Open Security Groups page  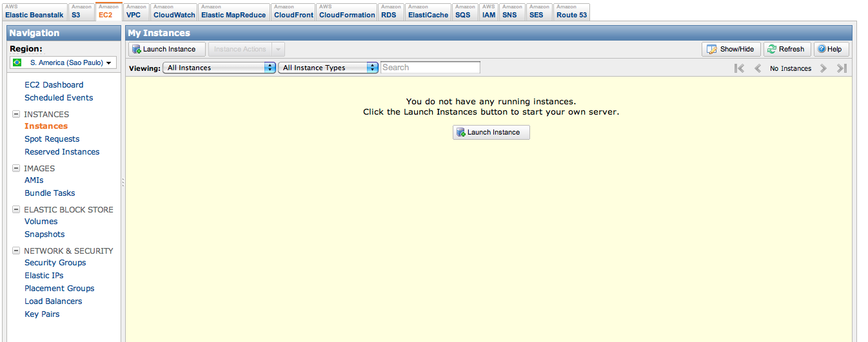tap(55, 262)
